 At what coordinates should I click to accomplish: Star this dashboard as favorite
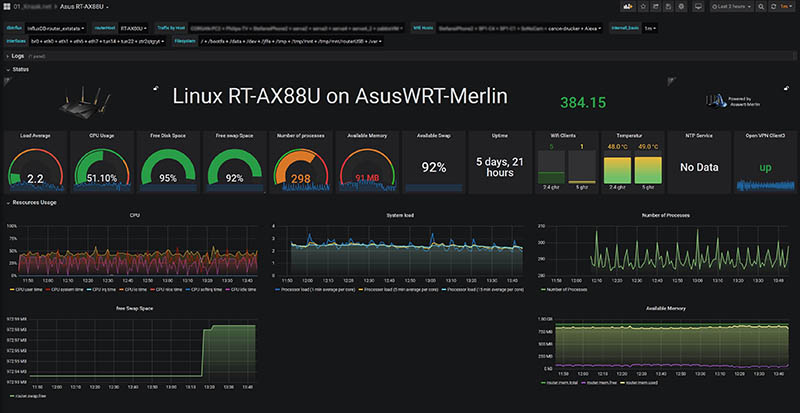coord(643,6)
